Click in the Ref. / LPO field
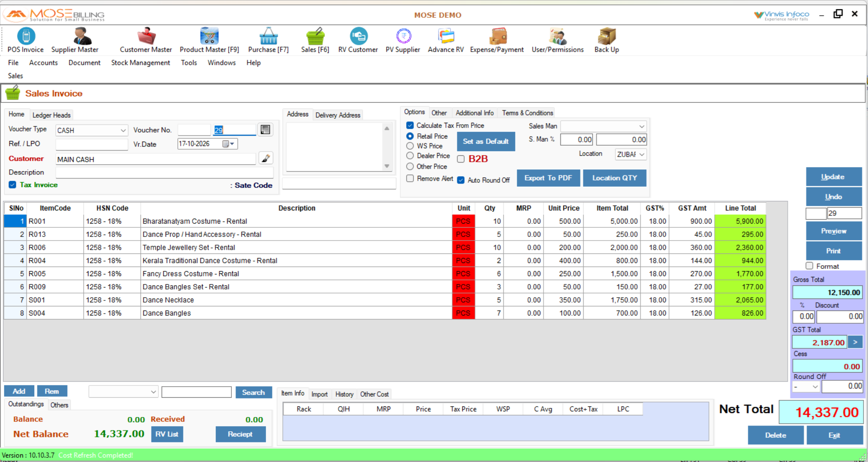 pos(91,144)
